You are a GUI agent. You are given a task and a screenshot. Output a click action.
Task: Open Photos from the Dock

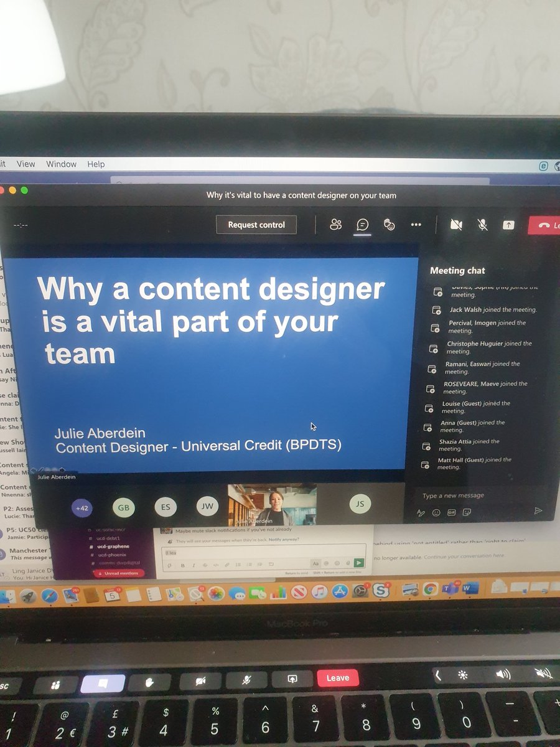click(216, 594)
